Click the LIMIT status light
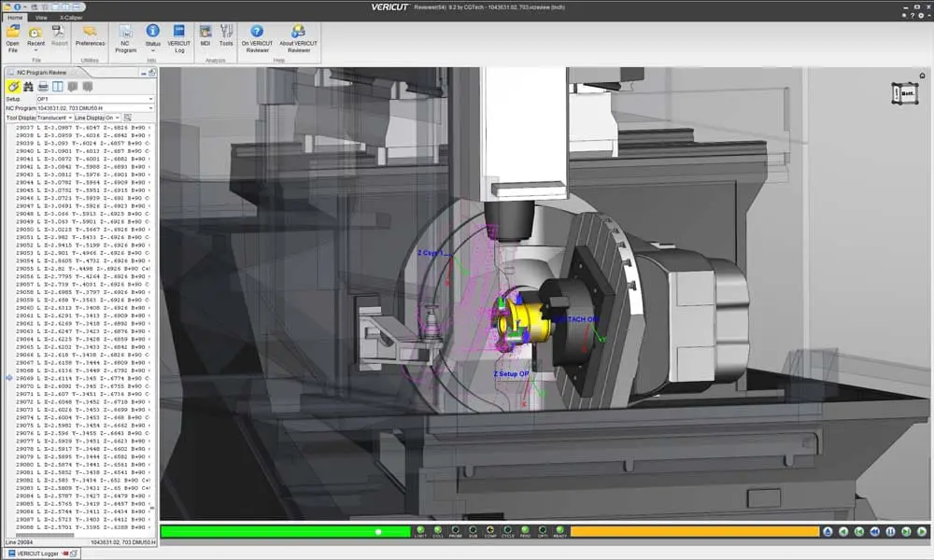The width and height of the screenshot is (934, 560). [420, 531]
